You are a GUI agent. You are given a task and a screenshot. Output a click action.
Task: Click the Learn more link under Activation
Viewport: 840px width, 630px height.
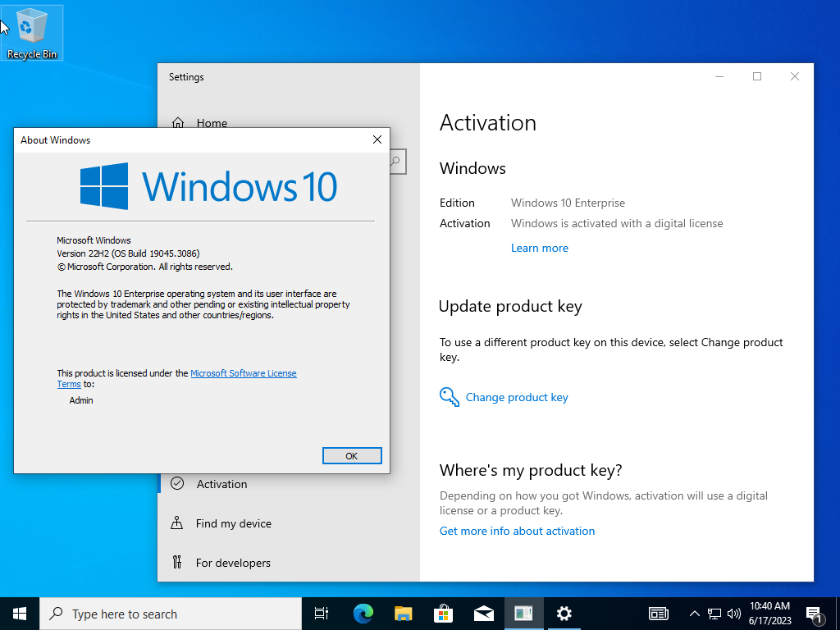point(540,248)
